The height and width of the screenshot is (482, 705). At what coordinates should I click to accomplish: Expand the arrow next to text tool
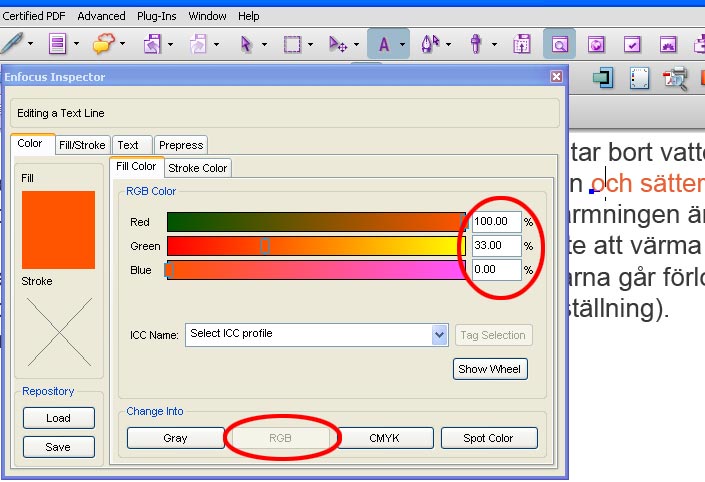(x=402, y=44)
